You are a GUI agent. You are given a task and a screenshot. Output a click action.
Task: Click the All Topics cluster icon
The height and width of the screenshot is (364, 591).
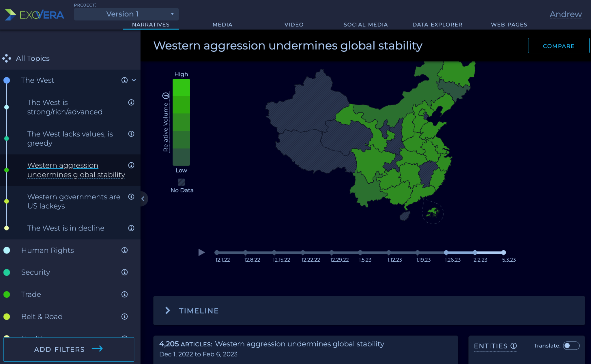(7, 59)
